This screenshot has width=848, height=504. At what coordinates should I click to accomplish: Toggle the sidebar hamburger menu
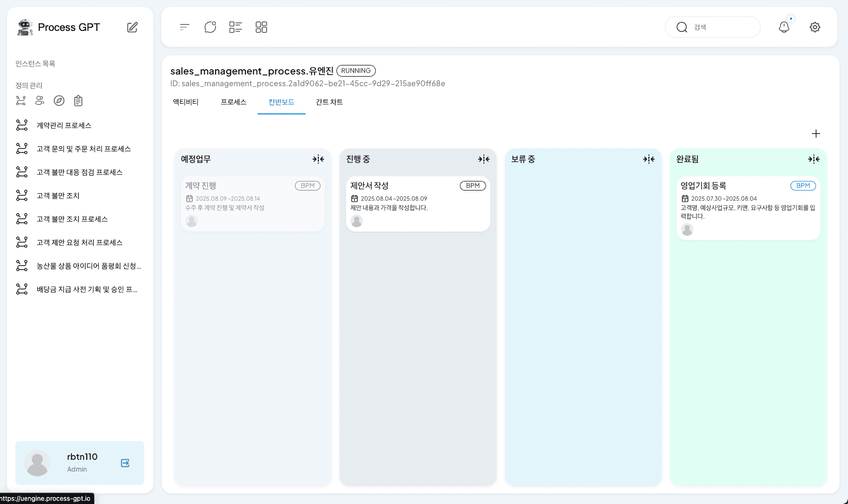tap(185, 27)
